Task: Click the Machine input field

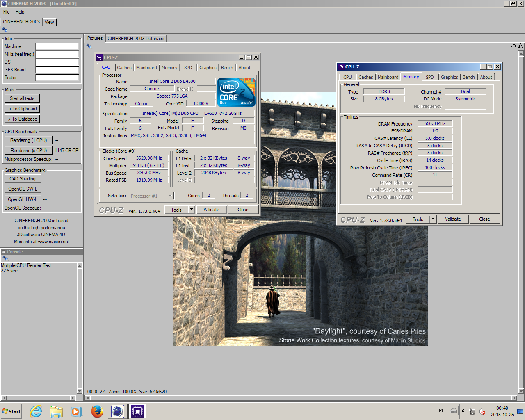Action: (57, 46)
